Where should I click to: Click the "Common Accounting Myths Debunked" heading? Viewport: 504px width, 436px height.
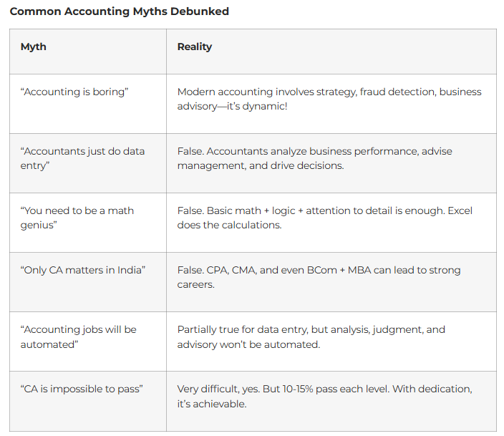coord(120,12)
